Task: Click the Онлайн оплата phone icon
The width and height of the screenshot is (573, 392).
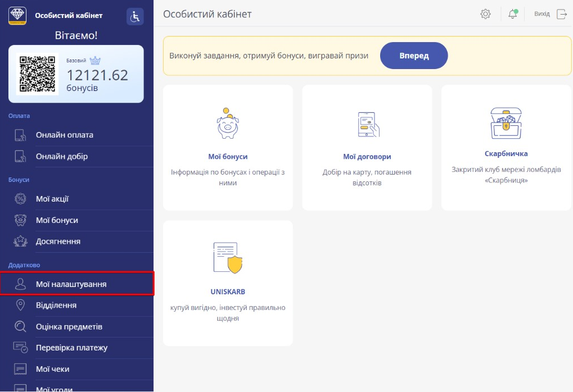Action: [20, 135]
